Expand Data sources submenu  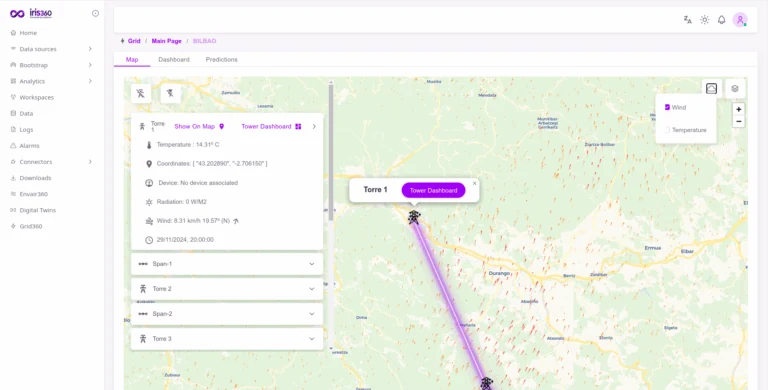pyautogui.click(x=90, y=49)
